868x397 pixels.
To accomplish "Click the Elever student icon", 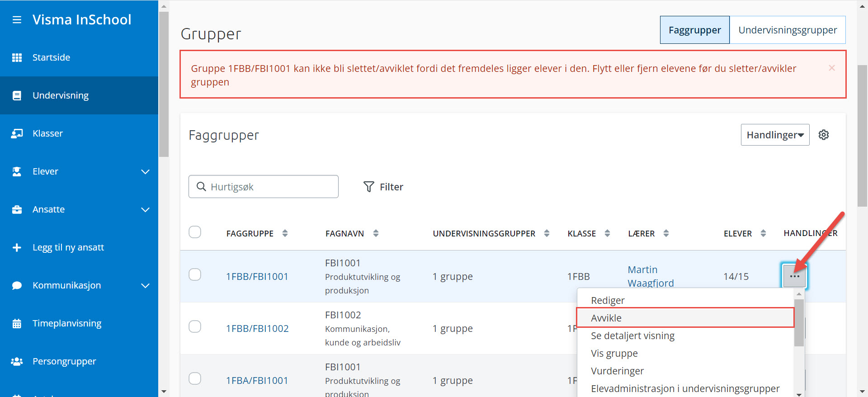I will pos(17,171).
